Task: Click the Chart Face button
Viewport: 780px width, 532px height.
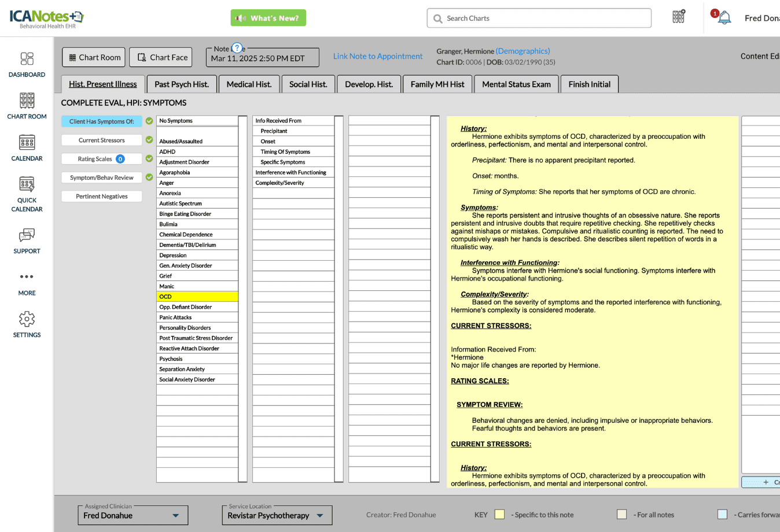Action: (163, 57)
